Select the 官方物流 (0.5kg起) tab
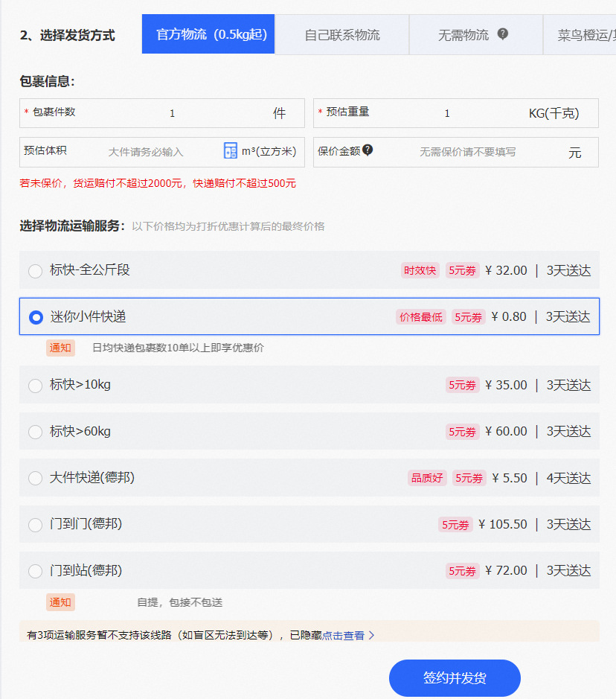 pyautogui.click(x=208, y=35)
